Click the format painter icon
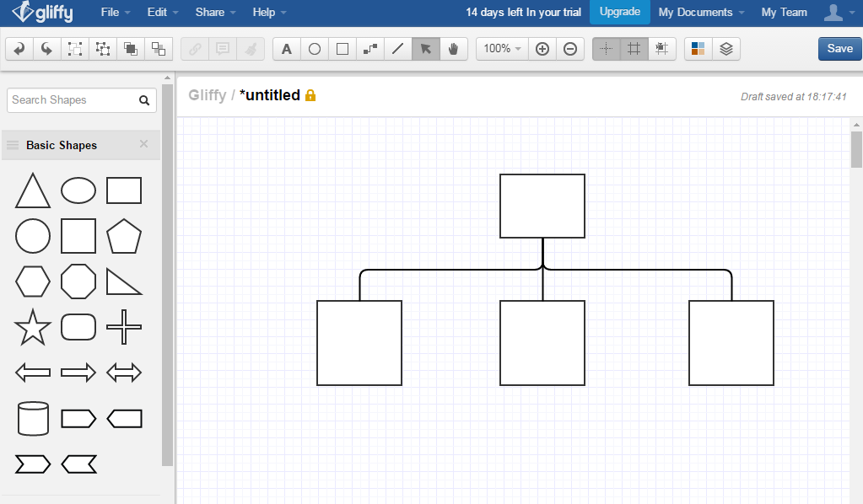 251,49
